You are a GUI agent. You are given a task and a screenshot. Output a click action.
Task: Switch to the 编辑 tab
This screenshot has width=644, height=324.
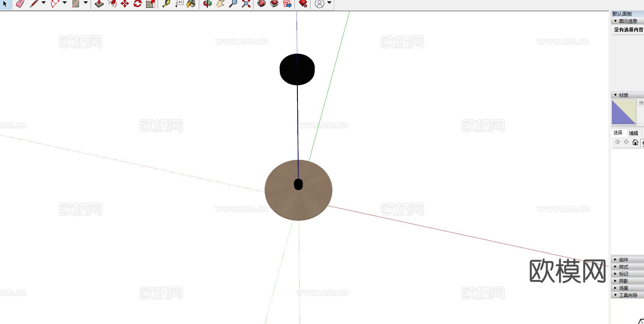pyautogui.click(x=633, y=133)
